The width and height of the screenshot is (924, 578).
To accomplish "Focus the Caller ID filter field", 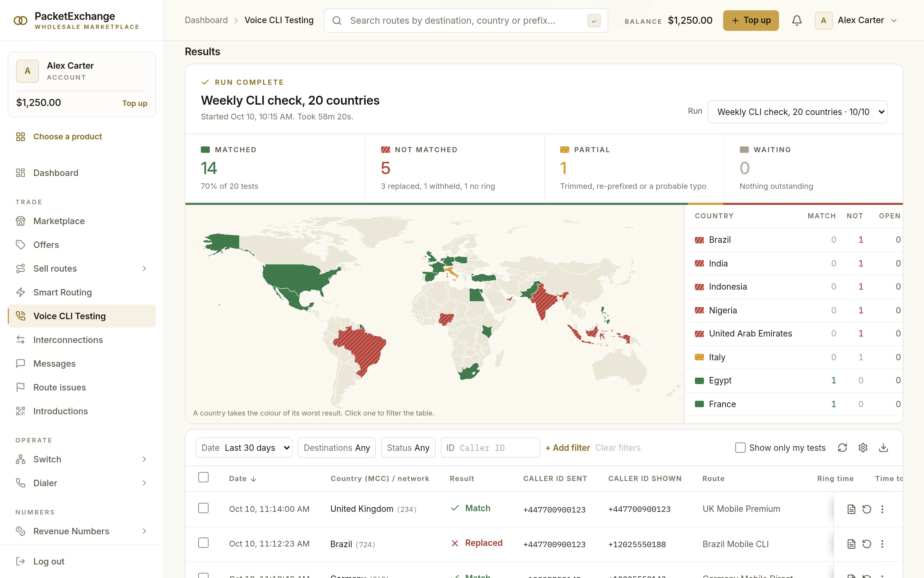I will [490, 448].
